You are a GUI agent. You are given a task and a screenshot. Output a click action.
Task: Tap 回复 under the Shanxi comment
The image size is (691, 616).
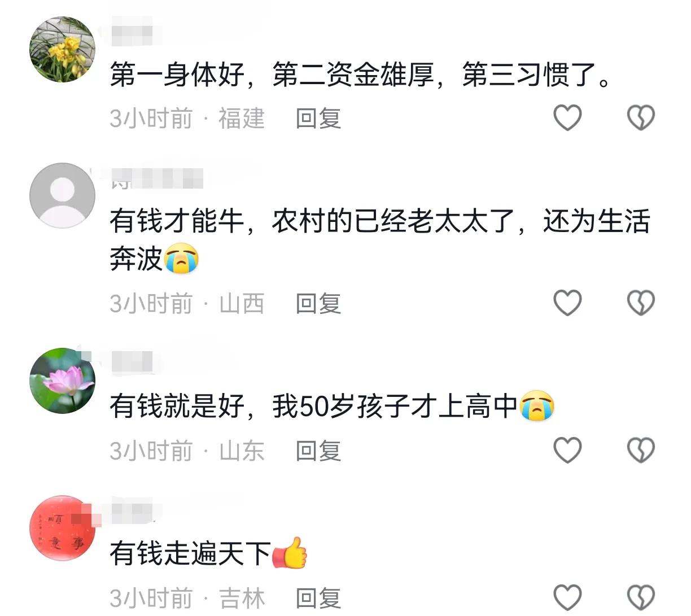(x=318, y=304)
